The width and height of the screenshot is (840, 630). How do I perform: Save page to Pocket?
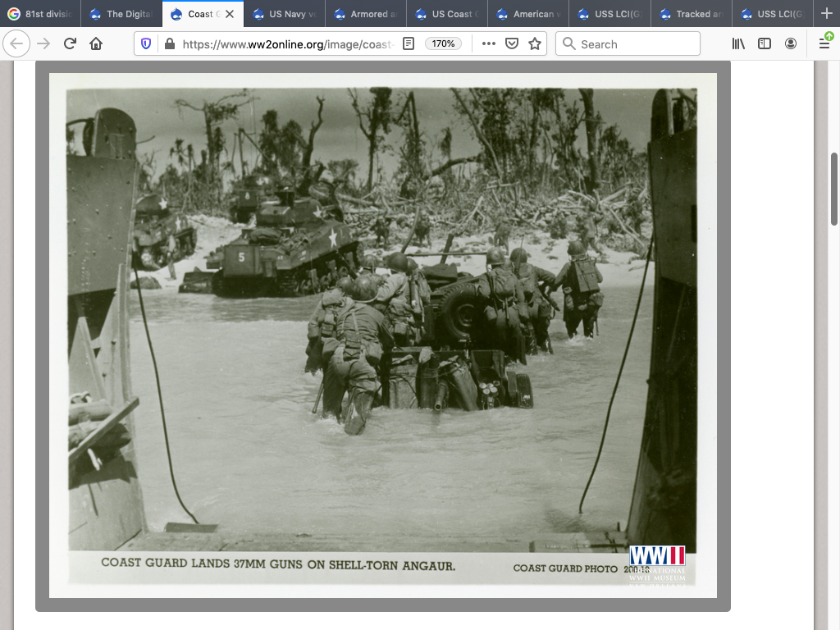pos(512,44)
